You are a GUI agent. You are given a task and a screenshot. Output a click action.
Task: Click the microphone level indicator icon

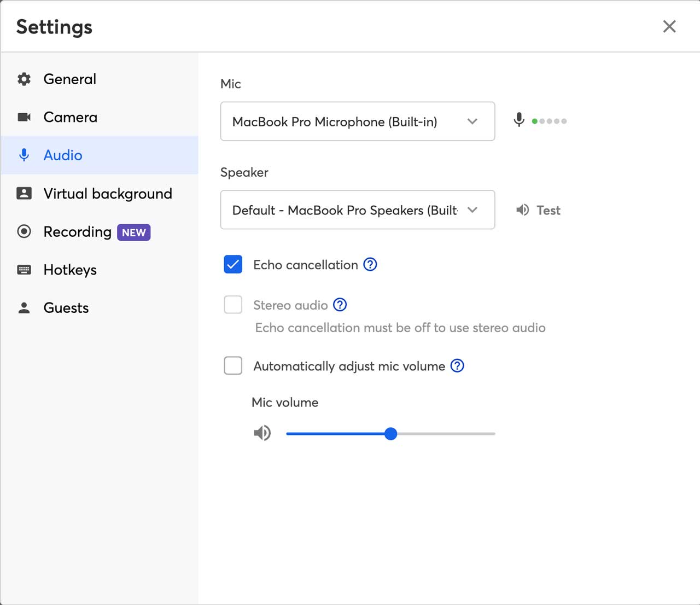click(x=519, y=120)
